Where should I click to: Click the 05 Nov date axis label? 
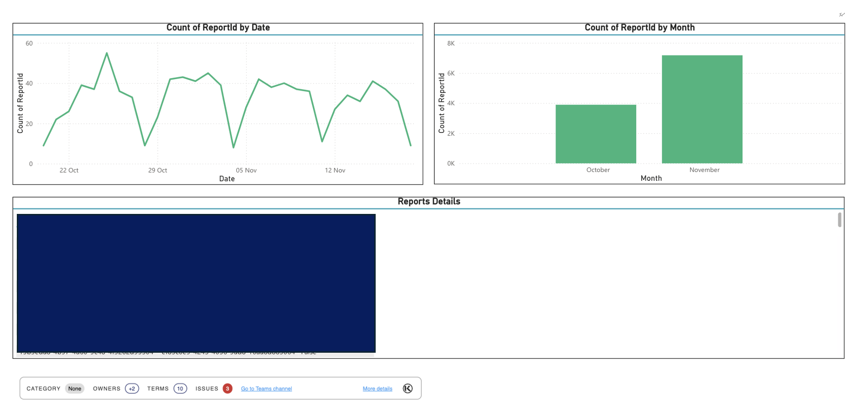tap(246, 170)
